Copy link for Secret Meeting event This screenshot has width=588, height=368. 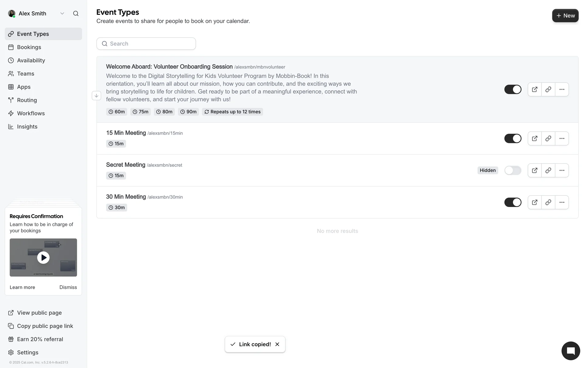(x=548, y=170)
